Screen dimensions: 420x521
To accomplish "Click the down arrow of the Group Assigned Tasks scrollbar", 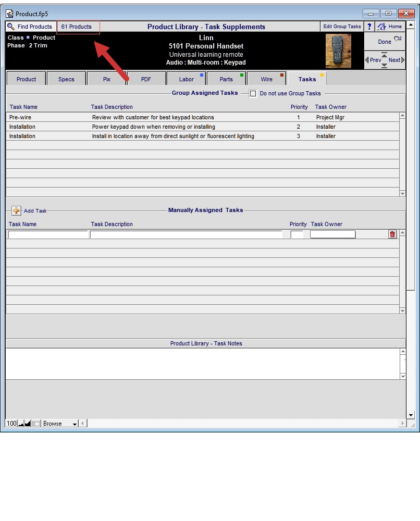I will pos(403,193).
